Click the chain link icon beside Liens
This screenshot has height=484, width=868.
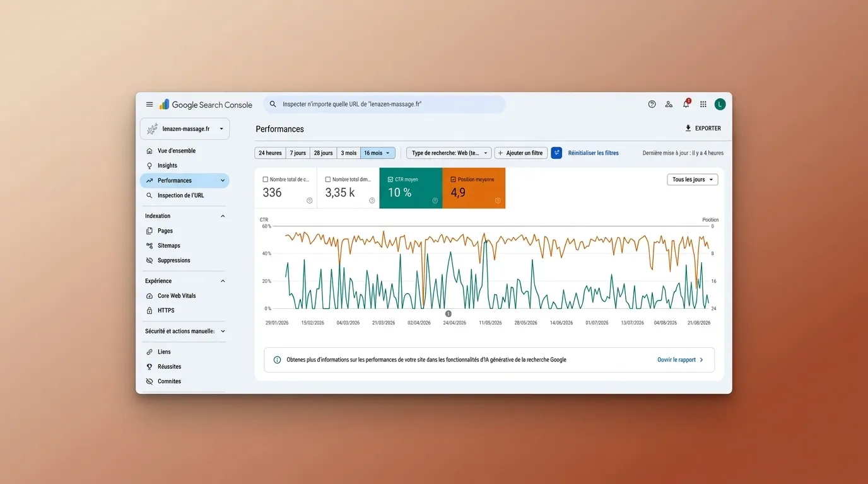click(x=150, y=352)
